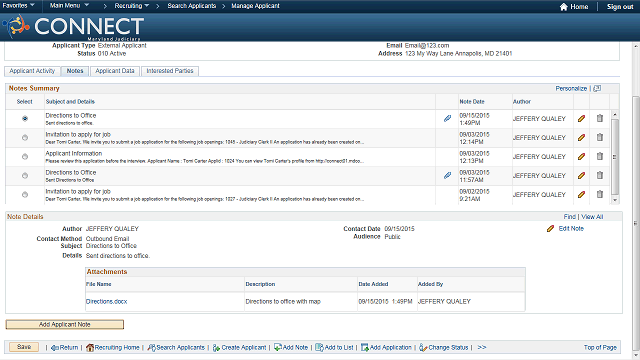640x360 pixels.
Task: Click Subject and Details column header
Action: pyautogui.click(x=70, y=102)
